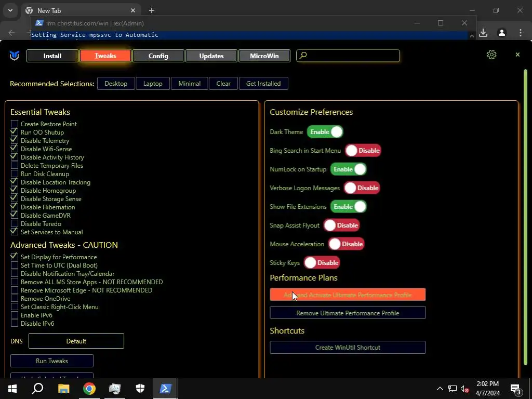Click Chrome downloads icon
Viewport: 532px width, 399px height.
point(483,33)
